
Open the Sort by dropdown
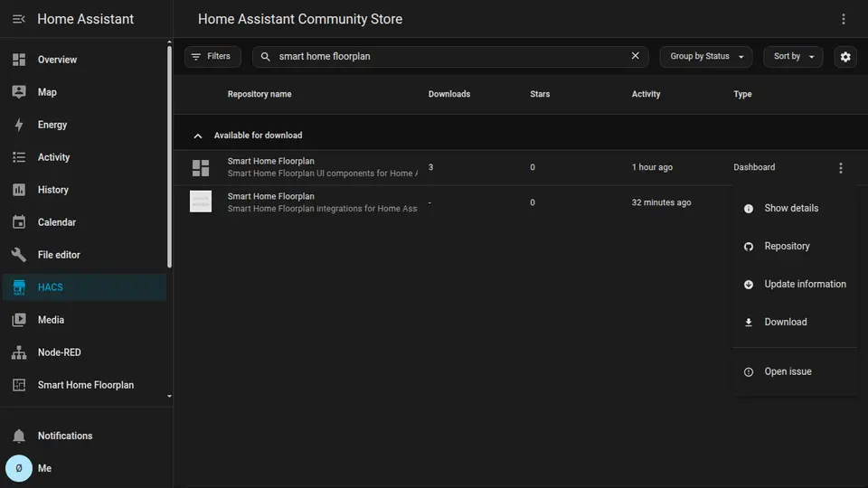click(x=793, y=56)
